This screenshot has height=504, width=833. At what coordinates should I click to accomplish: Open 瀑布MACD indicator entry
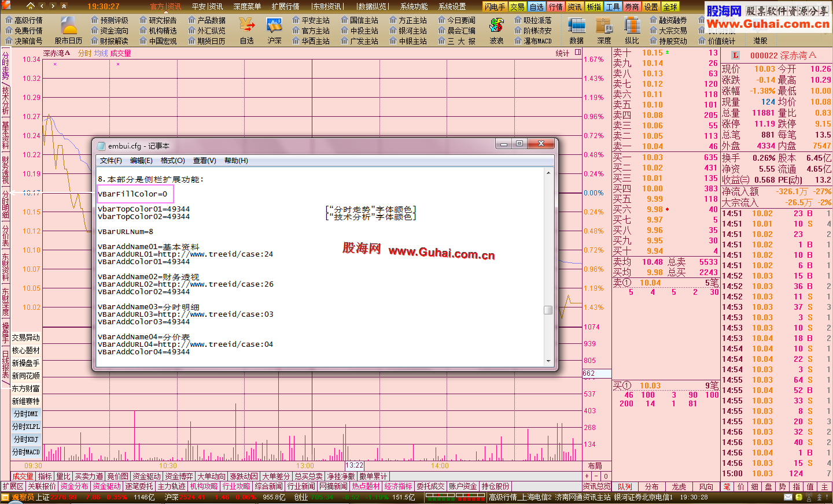(x=533, y=41)
